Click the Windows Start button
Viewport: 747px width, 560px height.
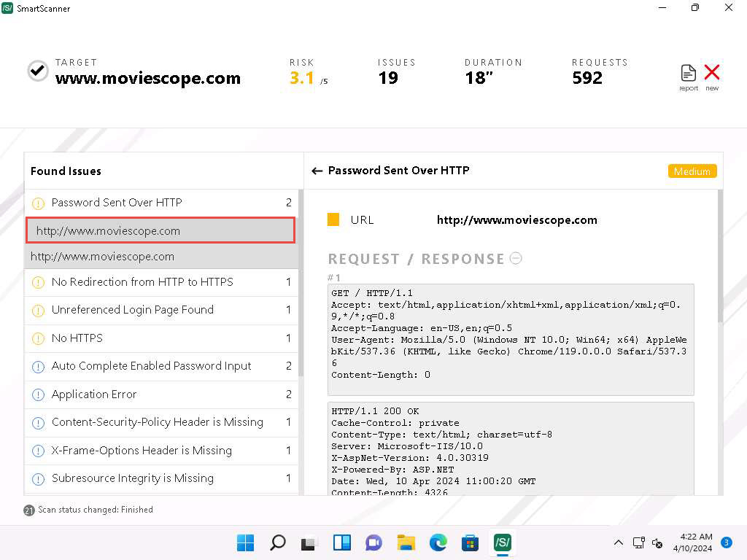tap(246, 542)
